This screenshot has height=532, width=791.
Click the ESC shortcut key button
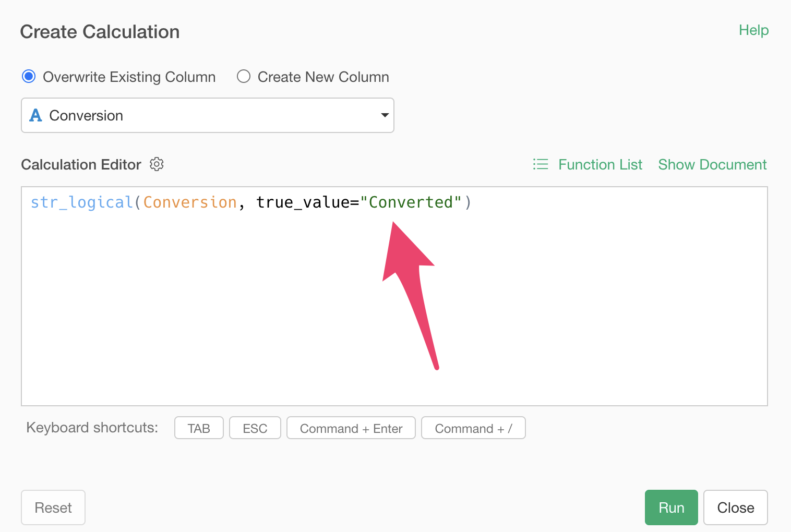point(255,428)
